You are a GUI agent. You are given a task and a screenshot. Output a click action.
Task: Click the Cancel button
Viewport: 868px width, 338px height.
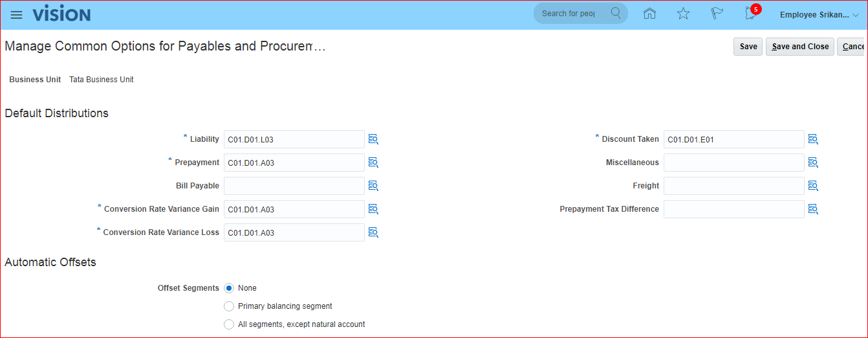852,47
